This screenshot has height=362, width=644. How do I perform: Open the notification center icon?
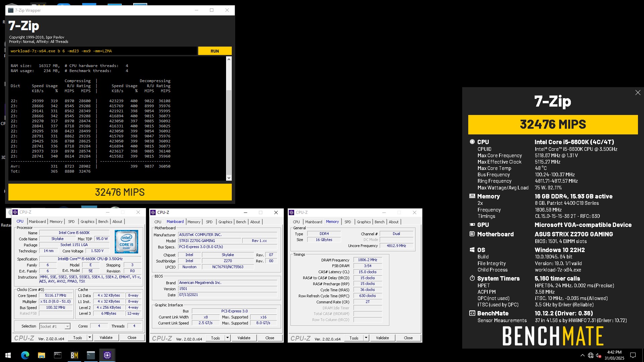633,355
